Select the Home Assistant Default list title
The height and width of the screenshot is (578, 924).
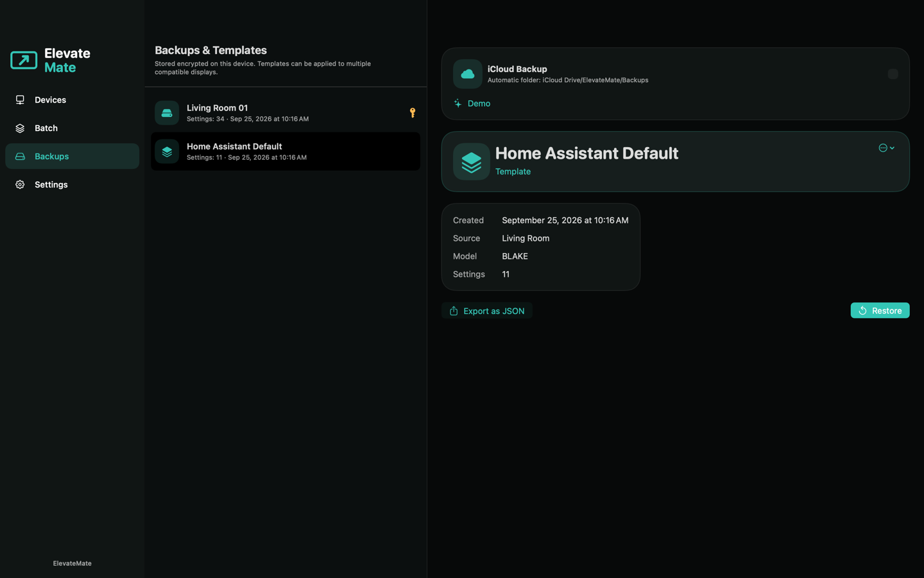pos(234,146)
